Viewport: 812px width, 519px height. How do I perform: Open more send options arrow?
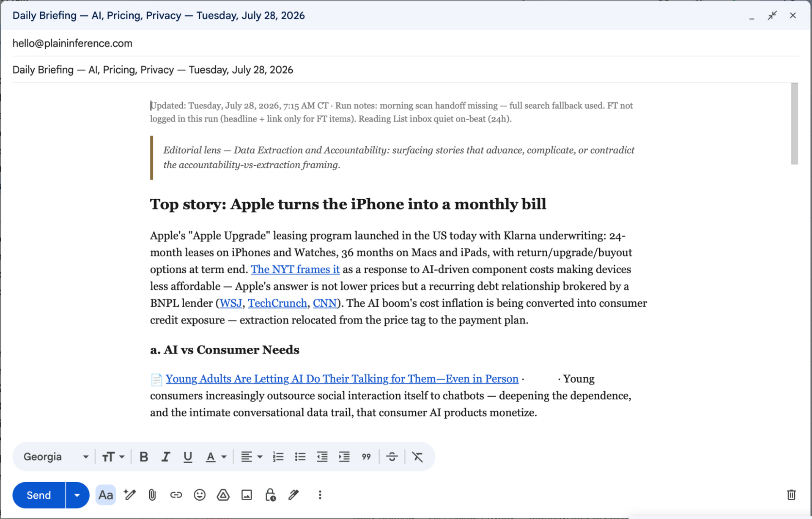(77, 495)
